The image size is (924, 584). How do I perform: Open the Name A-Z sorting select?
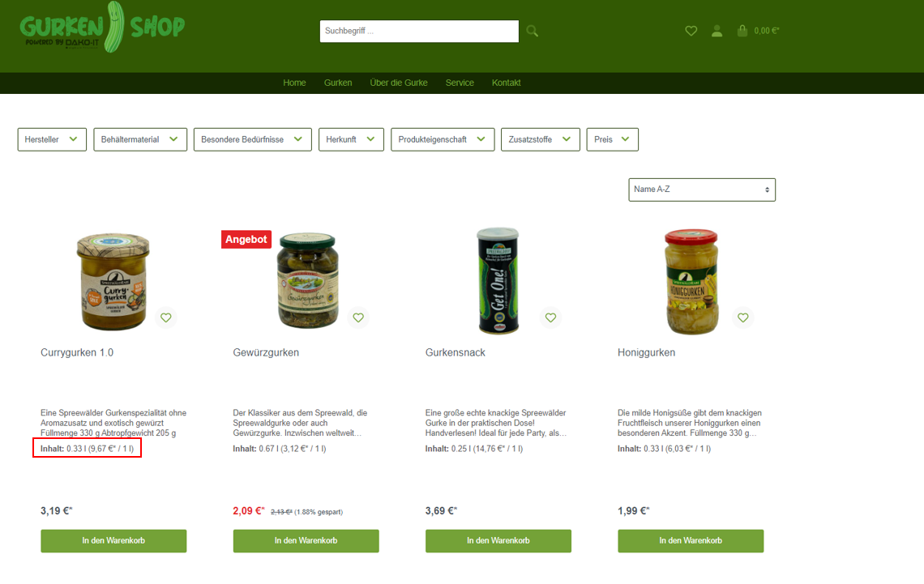pyautogui.click(x=702, y=190)
